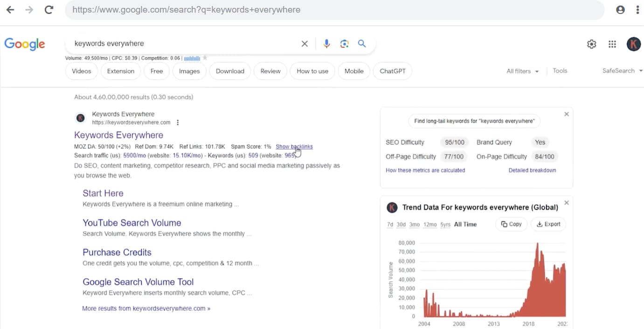Open the Keywords Everywhere result title
The width and height of the screenshot is (644, 329).
[118, 135]
